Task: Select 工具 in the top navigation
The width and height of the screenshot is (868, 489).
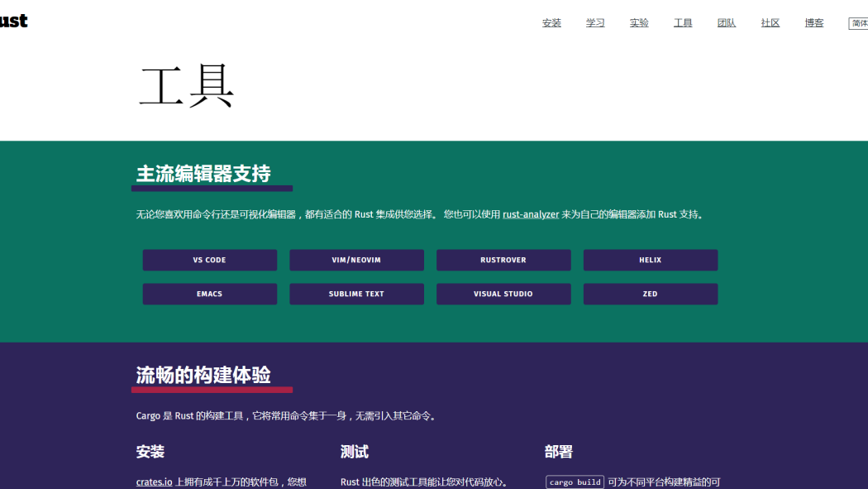Action: (x=683, y=22)
